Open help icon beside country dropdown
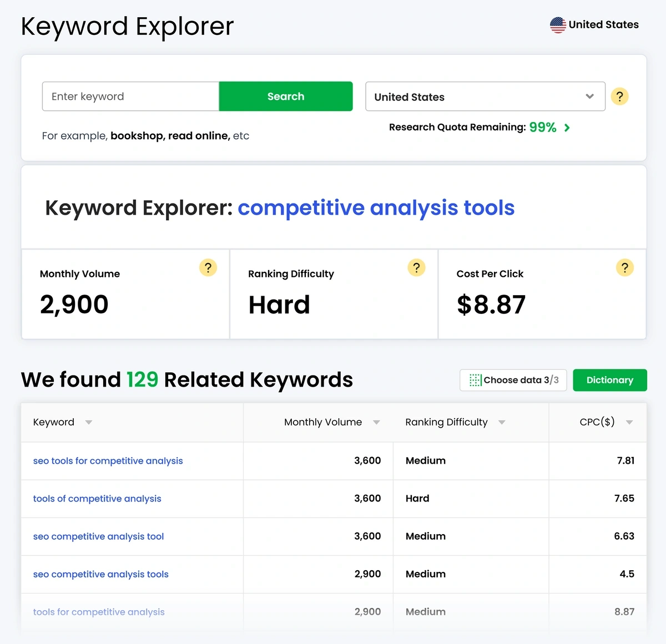The width and height of the screenshot is (666, 644). (619, 97)
